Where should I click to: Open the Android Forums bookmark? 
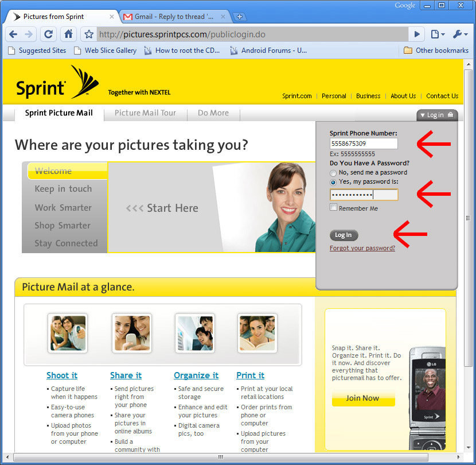coord(268,51)
